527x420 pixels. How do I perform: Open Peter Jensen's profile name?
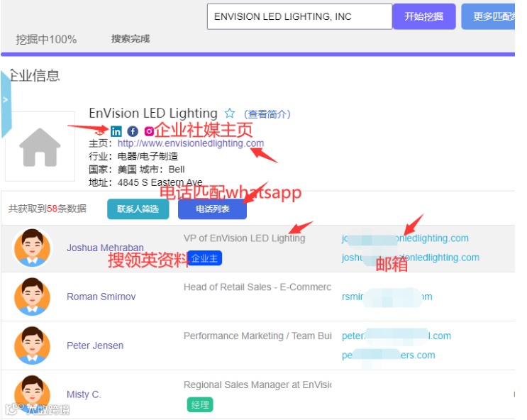(x=95, y=346)
